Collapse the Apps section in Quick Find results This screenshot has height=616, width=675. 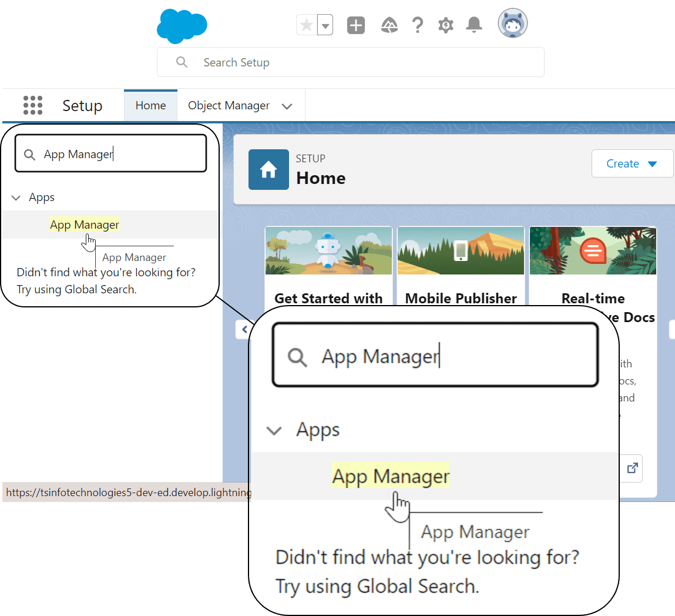16,197
